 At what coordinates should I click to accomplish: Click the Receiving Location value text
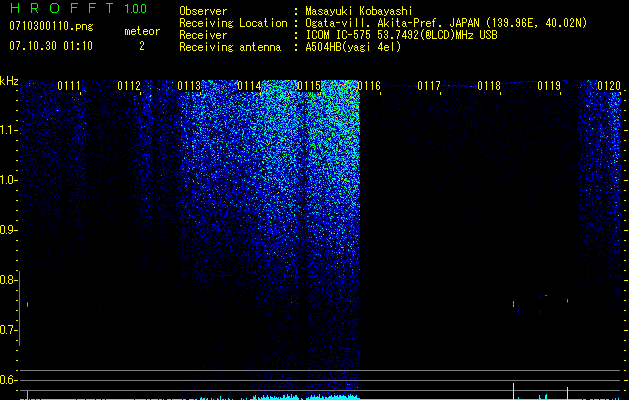pos(446,23)
